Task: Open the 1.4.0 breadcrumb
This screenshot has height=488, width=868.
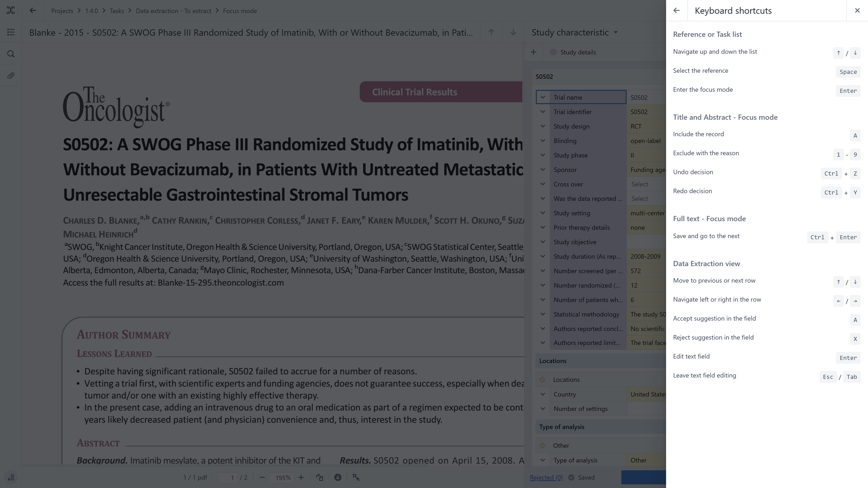Action: click(91, 11)
